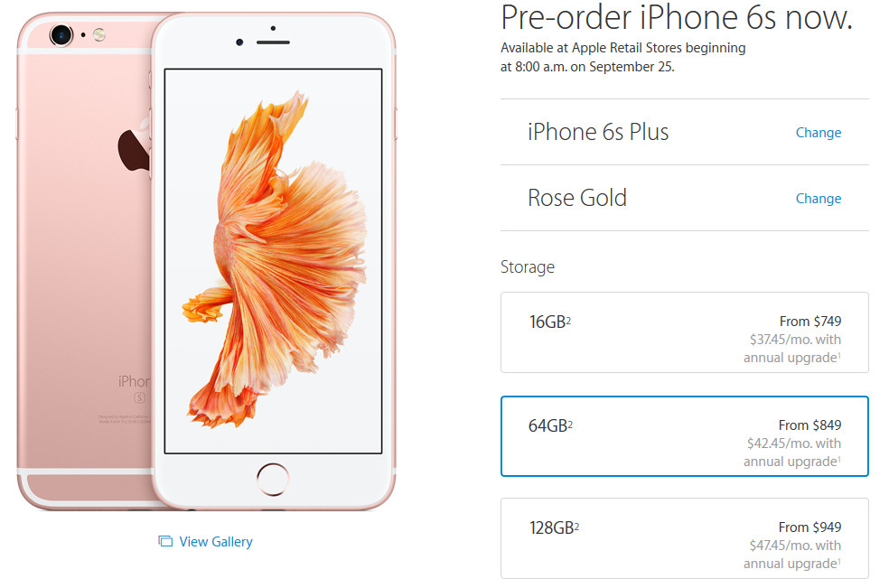Change the iPhone 6s Plus model selection
Viewport: 889px width, 588px height.
click(x=819, y=133)
